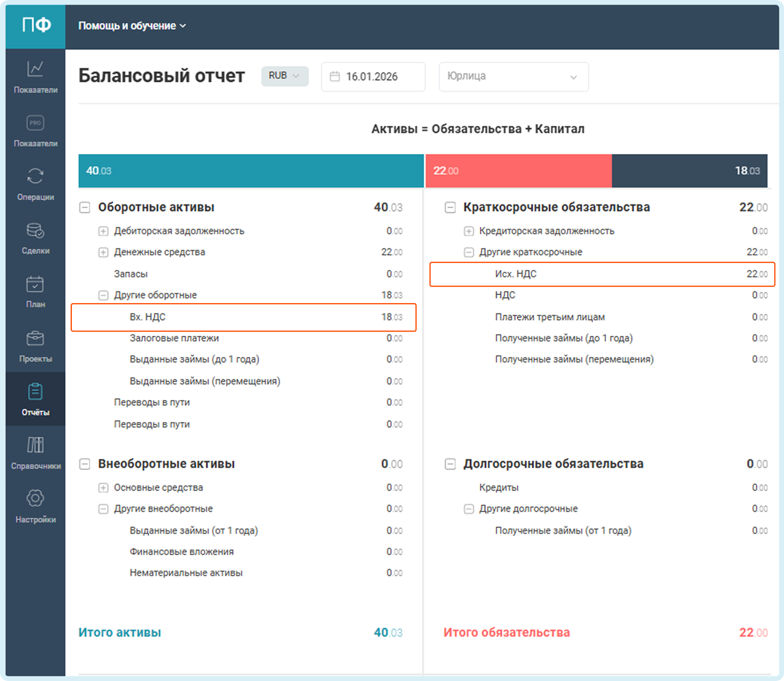
Task: Open the Помощь и обучение menu
Action: (x=131, y=26)
